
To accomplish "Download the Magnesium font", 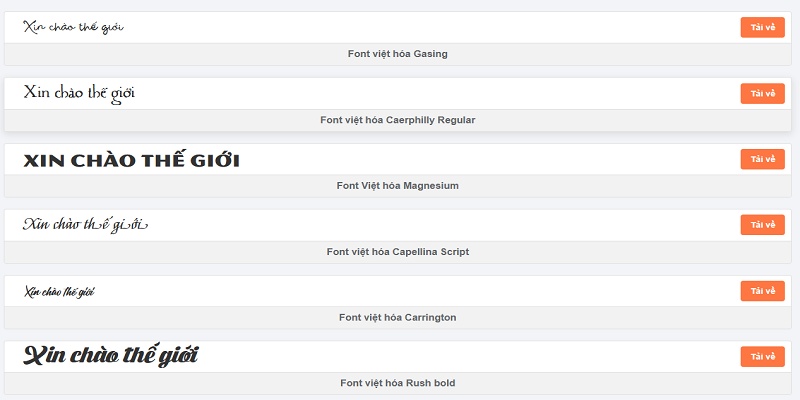I will coord(762,159).
